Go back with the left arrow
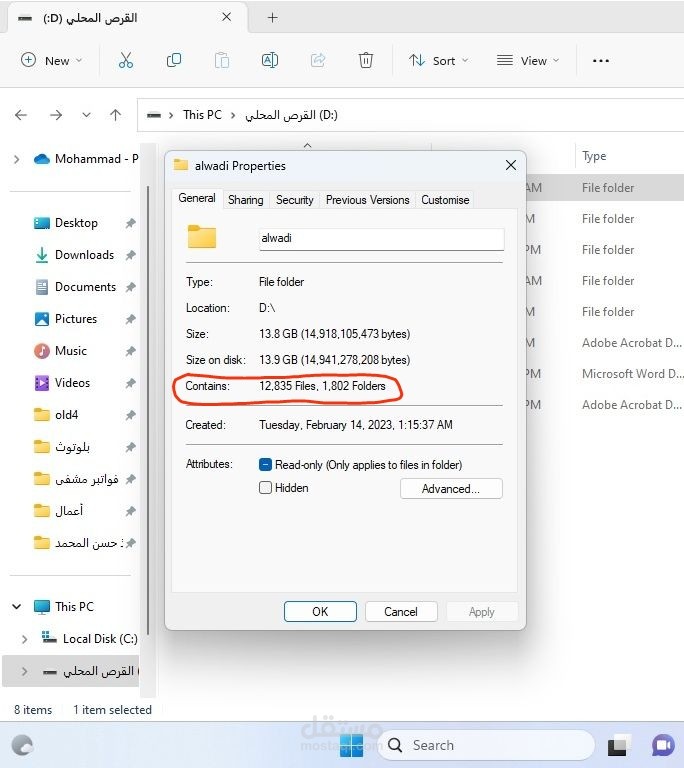The height and width of the screenshot is (768, 684). 21,115
